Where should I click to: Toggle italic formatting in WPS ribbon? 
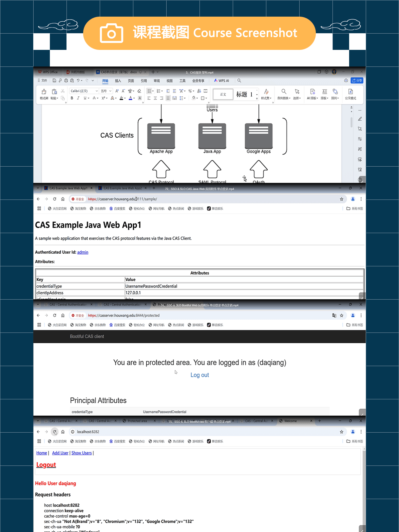point(78,98)
